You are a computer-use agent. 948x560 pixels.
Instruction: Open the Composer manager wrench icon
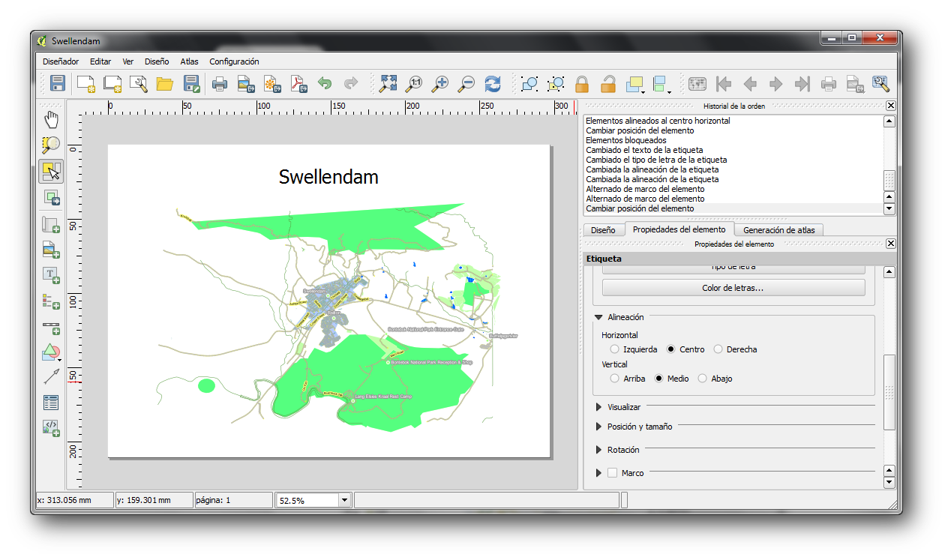pyautogui.click(x=139, y=84)
